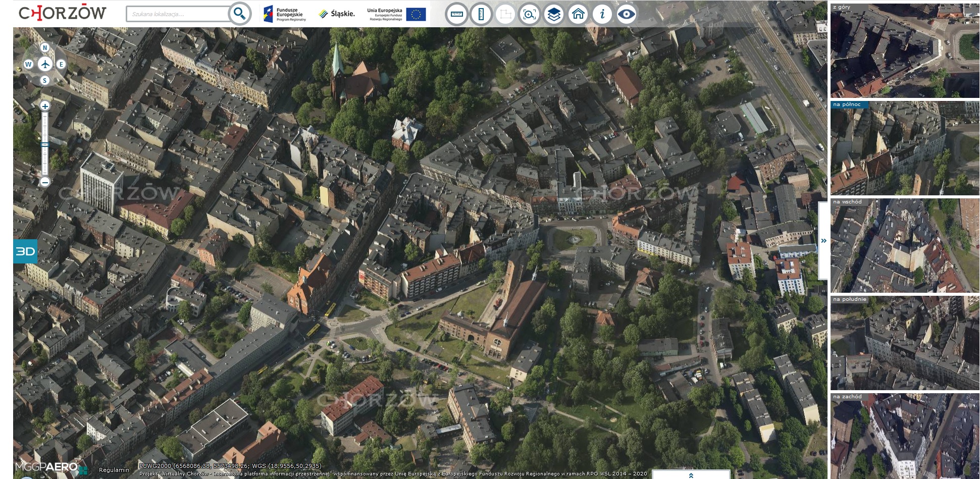Click the search magnifier button
Screen dimensions: 980x479
[x=240, y=14]
